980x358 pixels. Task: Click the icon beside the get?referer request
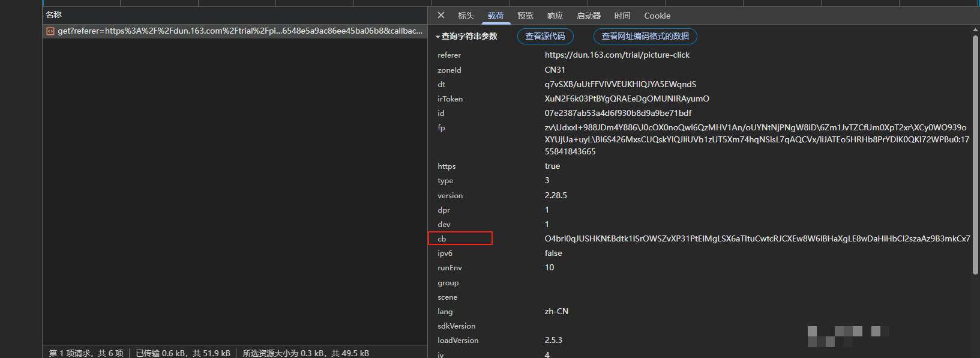tap(50, 31)
